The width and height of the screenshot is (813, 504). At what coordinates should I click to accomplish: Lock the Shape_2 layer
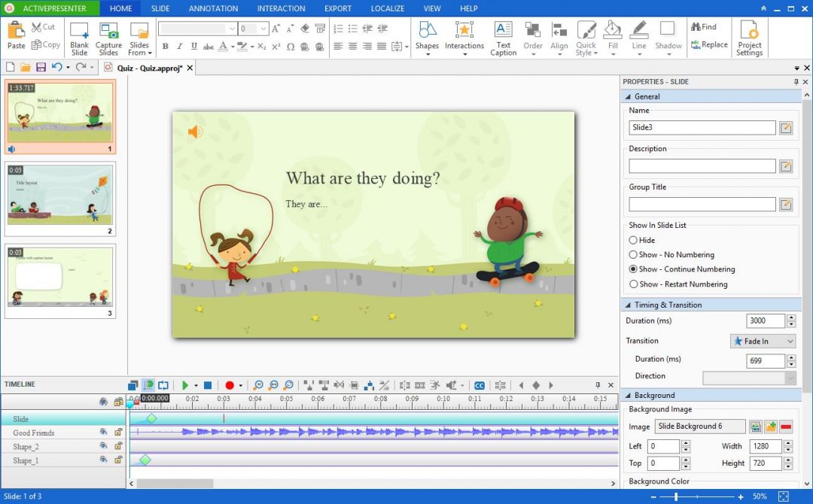118,446
